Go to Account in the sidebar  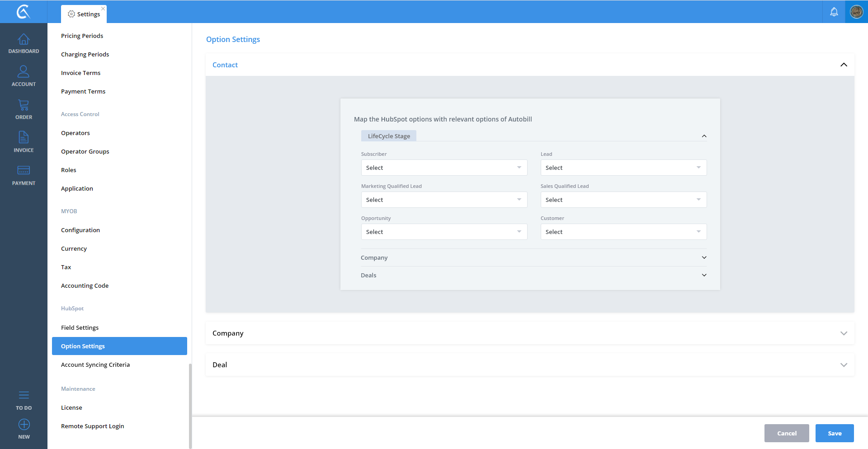24,72
